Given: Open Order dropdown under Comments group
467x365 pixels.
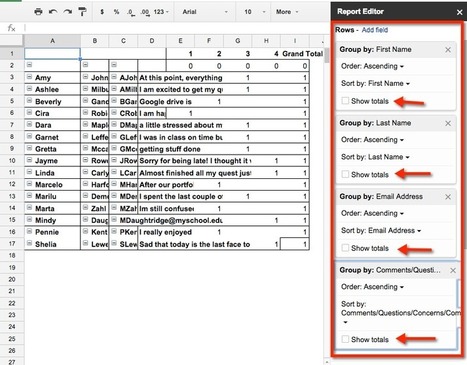Looking at the screenshot, I should (x=372, y=287).
